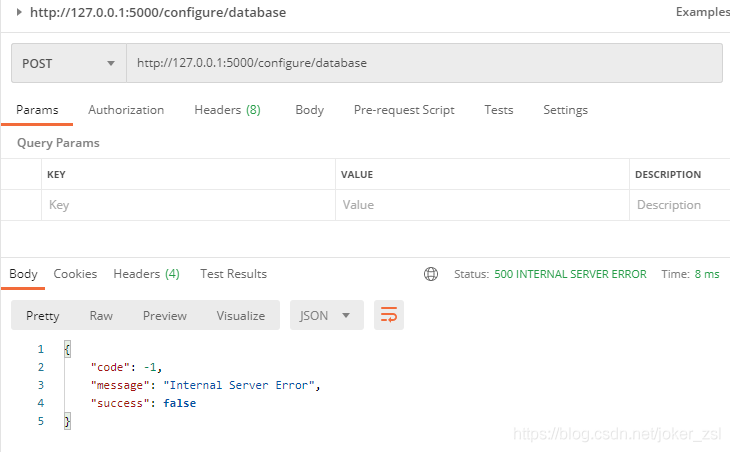Open the POST method dropdown
This screenshot has height=452, width=730.
pyautogui.click(x=68, y=63)
